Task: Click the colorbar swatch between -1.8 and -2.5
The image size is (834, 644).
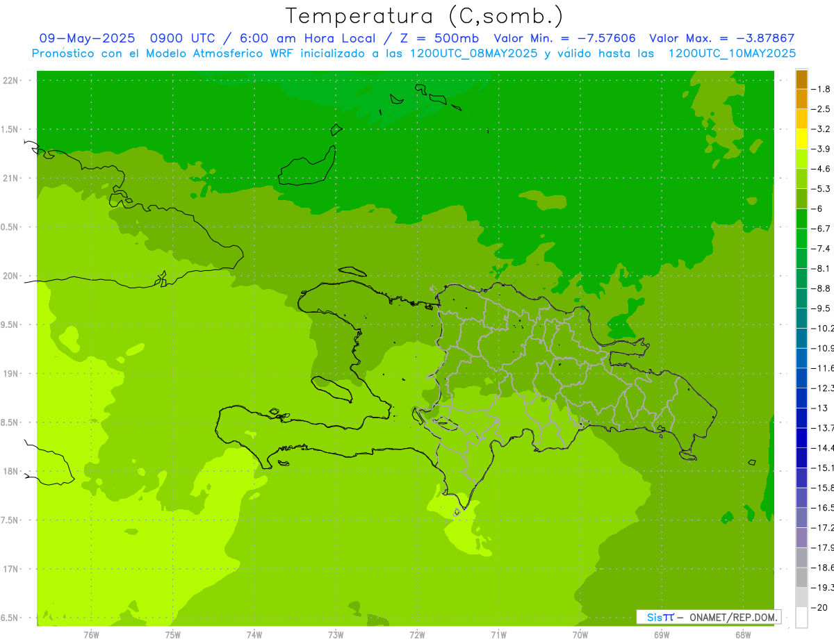Action: pos(801,99)
